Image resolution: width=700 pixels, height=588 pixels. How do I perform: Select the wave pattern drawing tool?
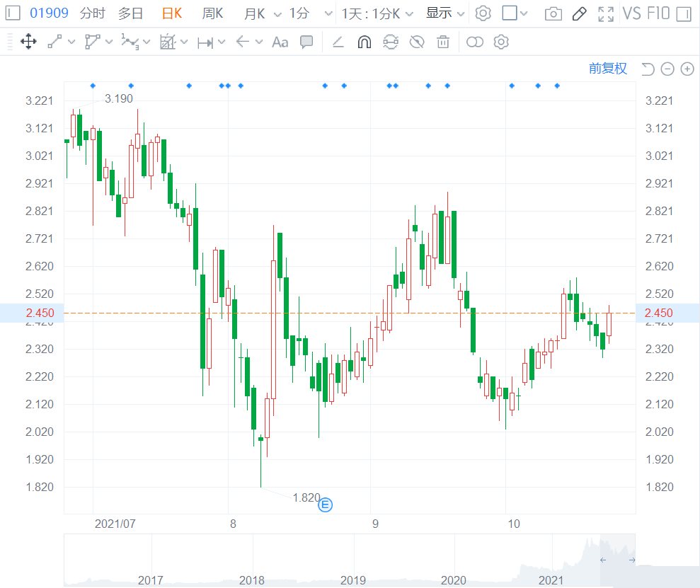130,42
